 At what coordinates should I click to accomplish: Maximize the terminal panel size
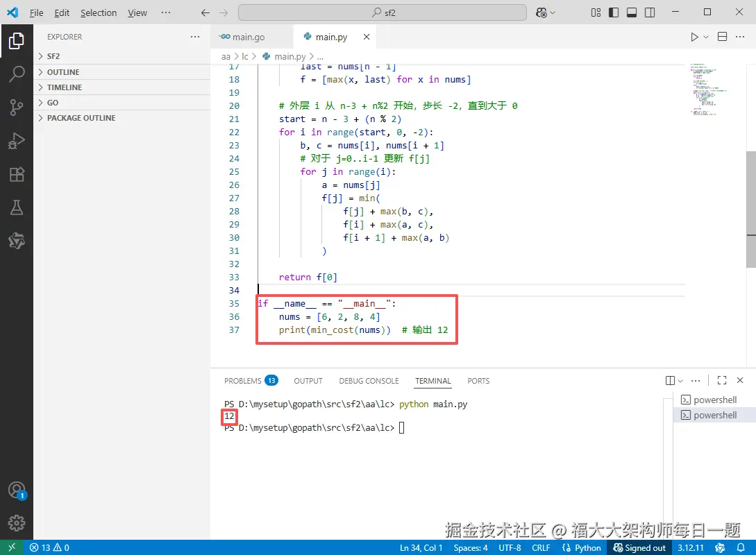coord(722,380)
